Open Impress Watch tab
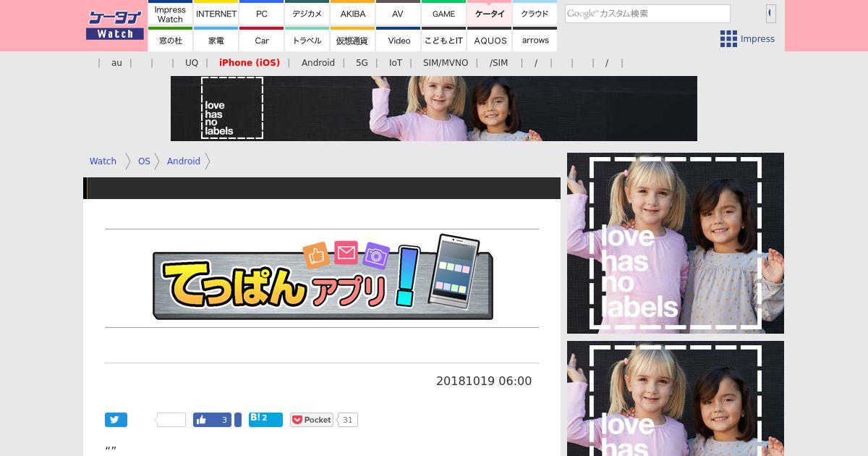This screenshot has height=456, width=868. (170, 14)
